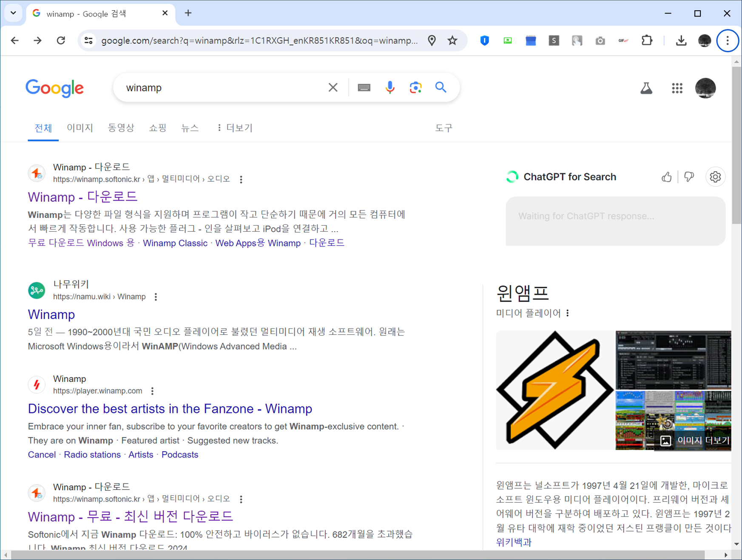This screenshot has width=742, height=560.
Task: Open site location permissions icon in address bar
Action: [432, 40]
